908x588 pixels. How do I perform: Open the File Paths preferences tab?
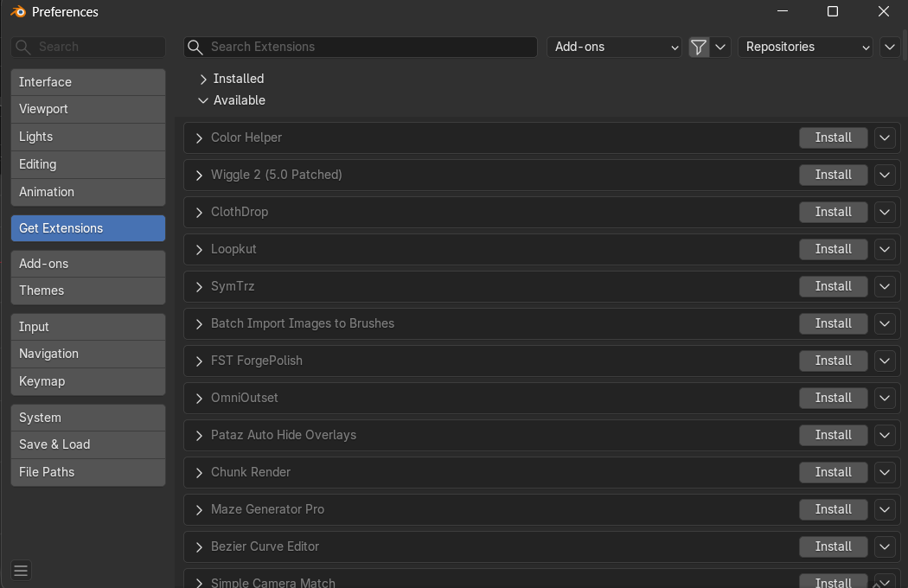[88, 473]
